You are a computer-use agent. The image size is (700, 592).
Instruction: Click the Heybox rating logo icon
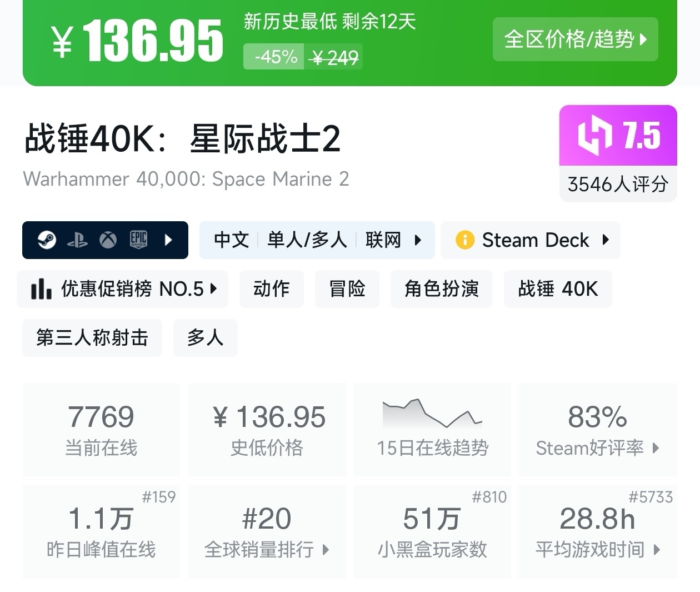(595, 135)
